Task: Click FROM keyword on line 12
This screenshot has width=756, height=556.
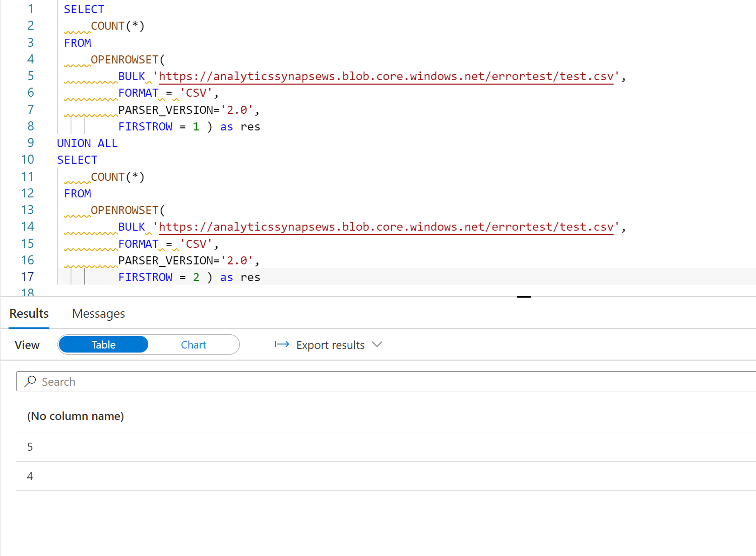Action: click(x=78, y=194)
